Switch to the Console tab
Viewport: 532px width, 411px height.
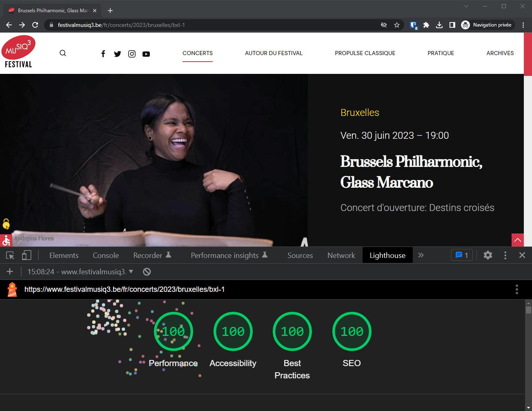[x=106, y=255]
